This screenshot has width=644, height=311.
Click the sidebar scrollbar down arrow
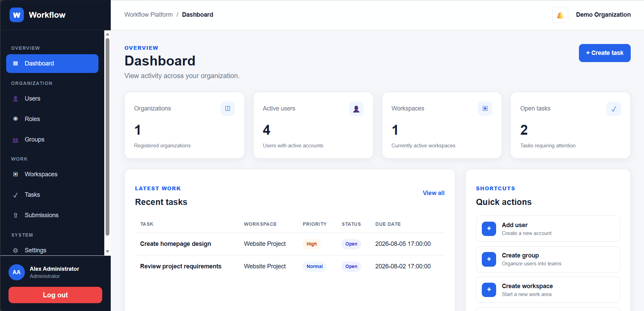click(107, 252)
